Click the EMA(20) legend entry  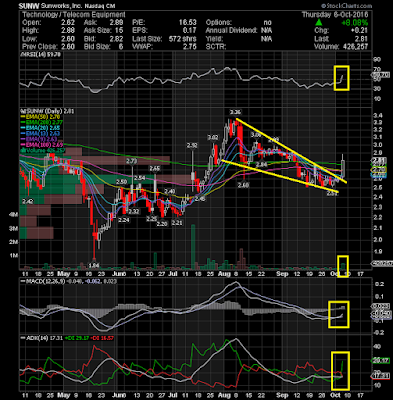pyautogui.click(x=40, y=128)
